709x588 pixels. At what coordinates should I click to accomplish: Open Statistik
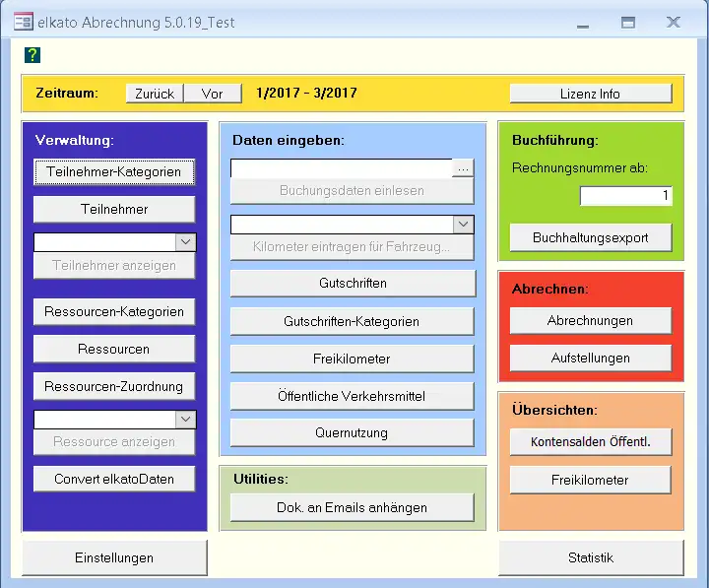[x=591, y=557]
